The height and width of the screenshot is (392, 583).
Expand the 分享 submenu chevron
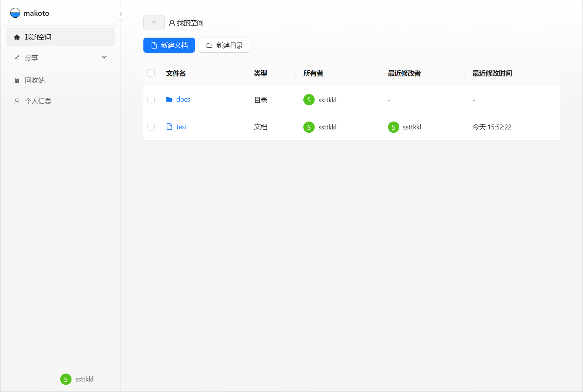coord(104,57)
